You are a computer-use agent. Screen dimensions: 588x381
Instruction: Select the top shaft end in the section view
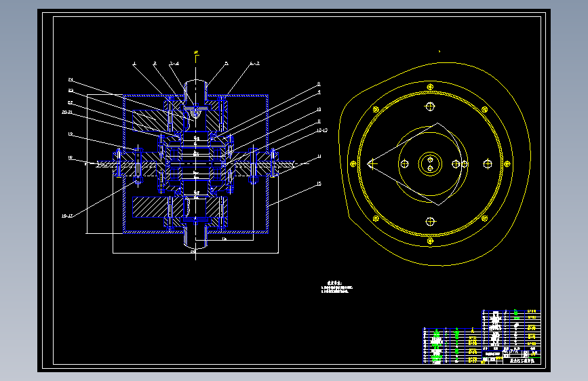pos(195,90)
